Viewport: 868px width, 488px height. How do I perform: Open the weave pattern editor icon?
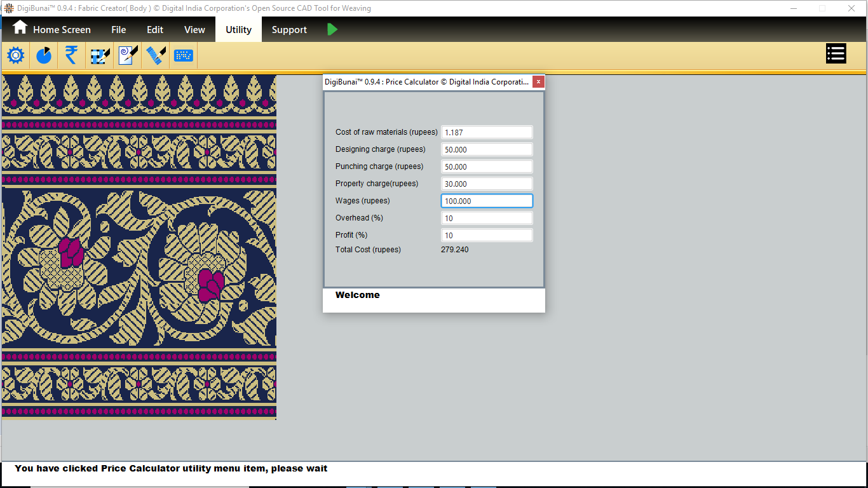click(x=100, y=55)
